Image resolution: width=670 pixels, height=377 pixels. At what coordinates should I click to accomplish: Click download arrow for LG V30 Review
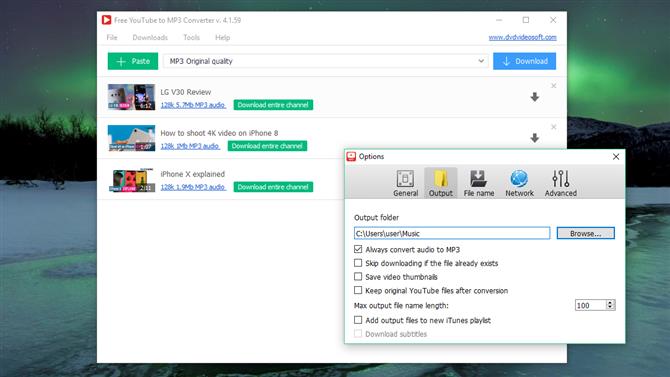(x=535, y=97)
